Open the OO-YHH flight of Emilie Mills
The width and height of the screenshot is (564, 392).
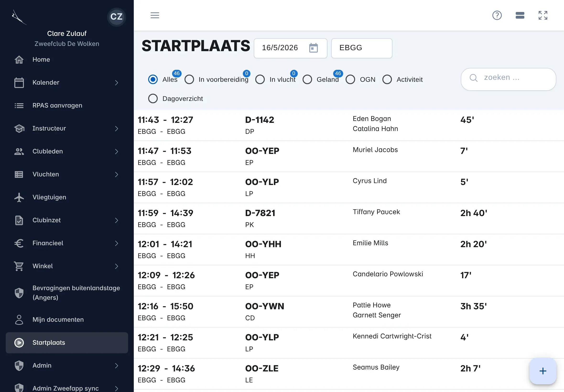[x=349, y=250]
